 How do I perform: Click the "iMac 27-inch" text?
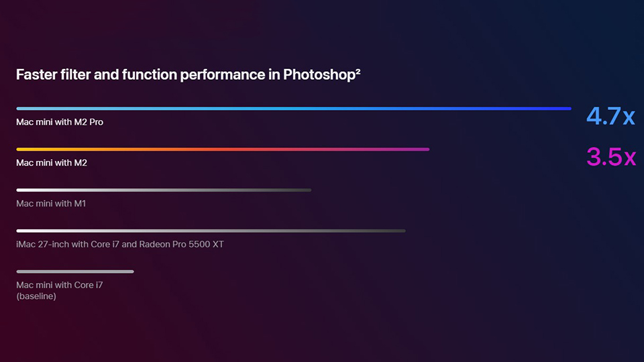pyautogui.click(x=42, y=244)
